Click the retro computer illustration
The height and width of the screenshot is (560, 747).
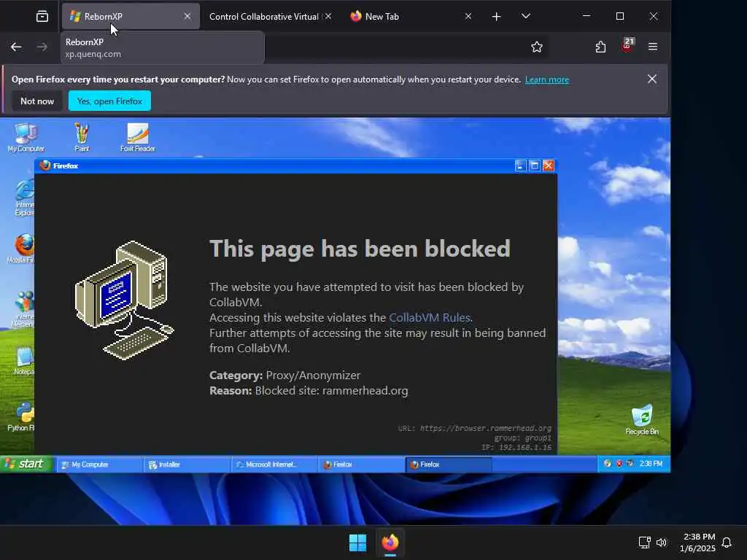point(125,300)
